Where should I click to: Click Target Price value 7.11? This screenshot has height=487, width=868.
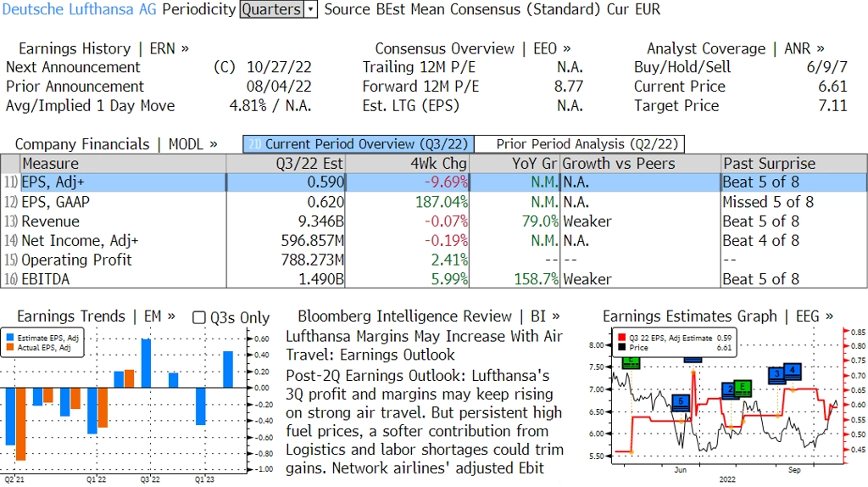pos(833,106)
